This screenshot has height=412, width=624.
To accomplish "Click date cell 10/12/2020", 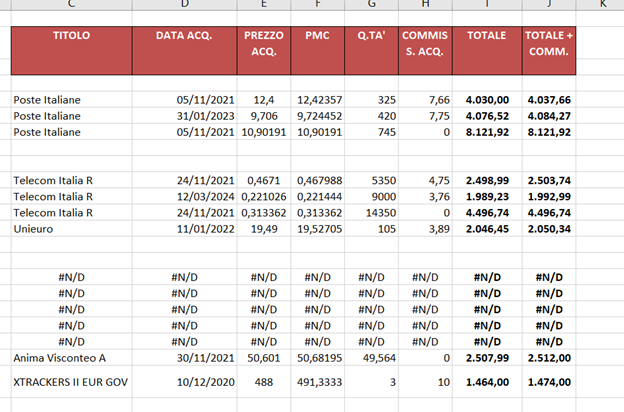I will pyautogui.click(x=185, y=382).
